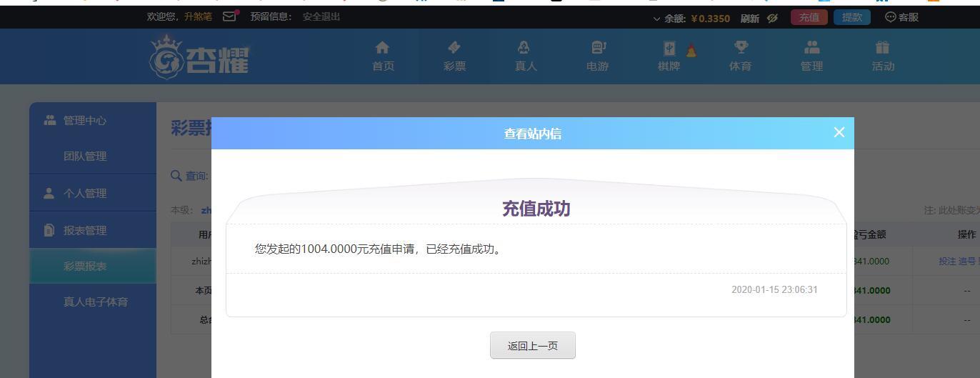
Task: Open the 彩票 lottery ticket icon
Action: [454, 48]
